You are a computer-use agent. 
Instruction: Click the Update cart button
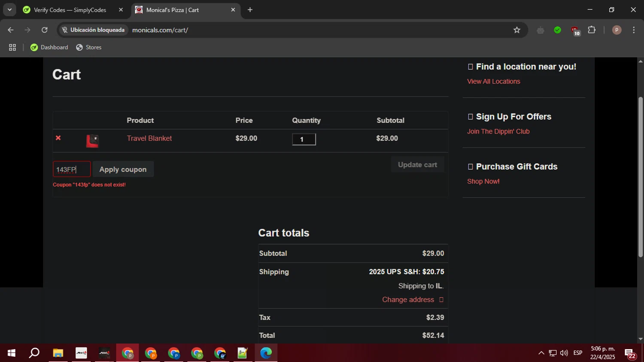pos(417,164)
